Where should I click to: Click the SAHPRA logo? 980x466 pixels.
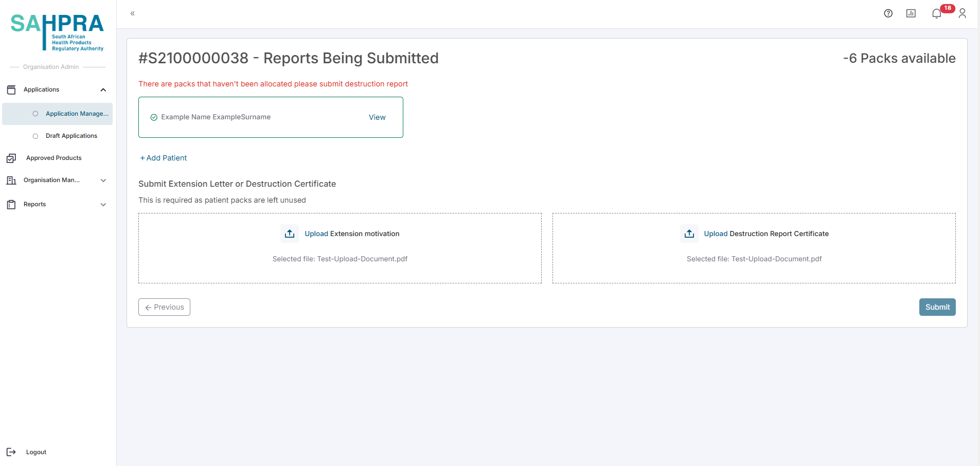57,32
